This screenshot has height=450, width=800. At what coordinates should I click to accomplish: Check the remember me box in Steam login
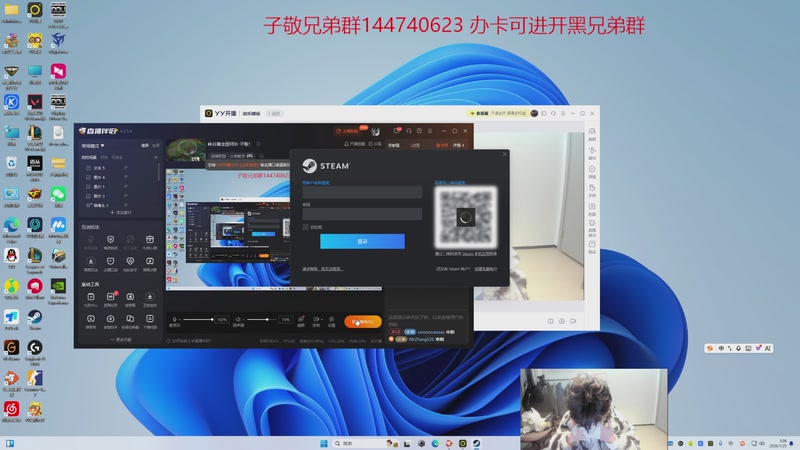click(306, 227)
